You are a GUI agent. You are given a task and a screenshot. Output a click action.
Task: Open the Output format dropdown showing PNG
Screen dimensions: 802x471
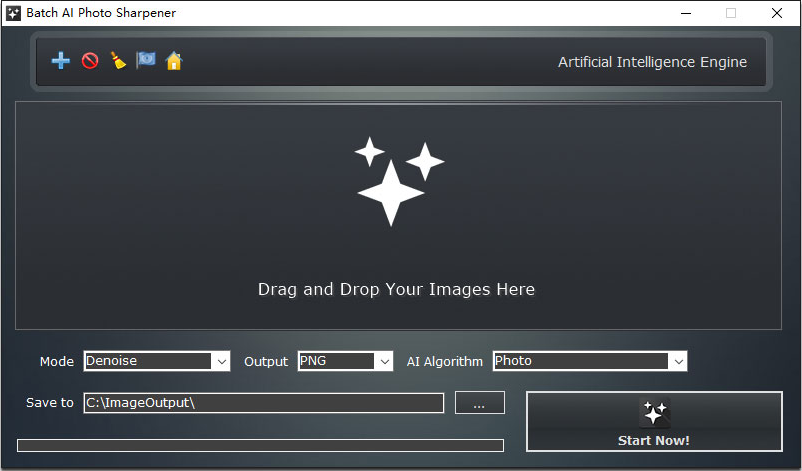pos(345,361)
